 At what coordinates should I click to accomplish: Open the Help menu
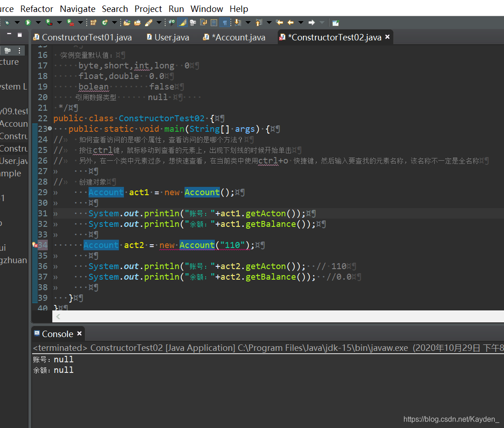coord(239,9)
